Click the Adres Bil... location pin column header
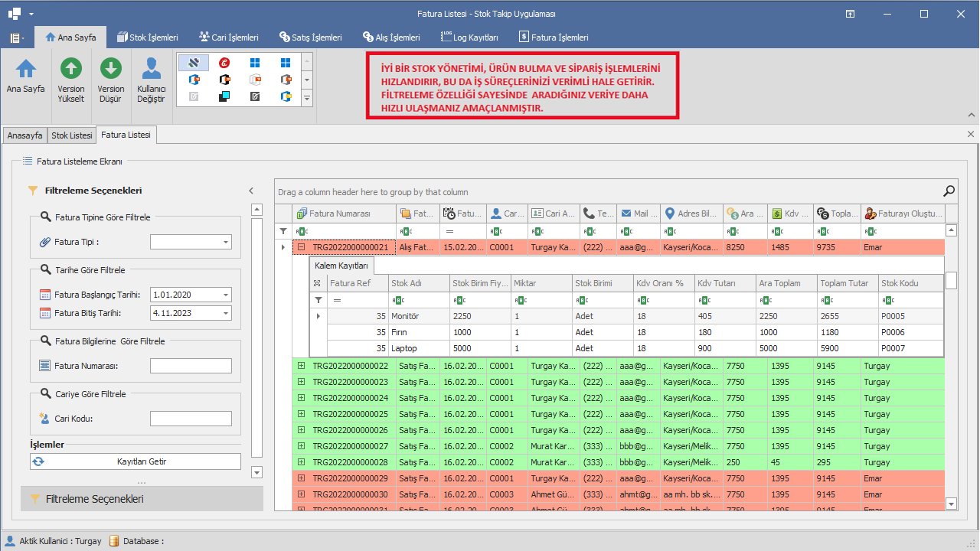Image resolution: width=980 pixels, height=551 pixels. click(691, 214)
